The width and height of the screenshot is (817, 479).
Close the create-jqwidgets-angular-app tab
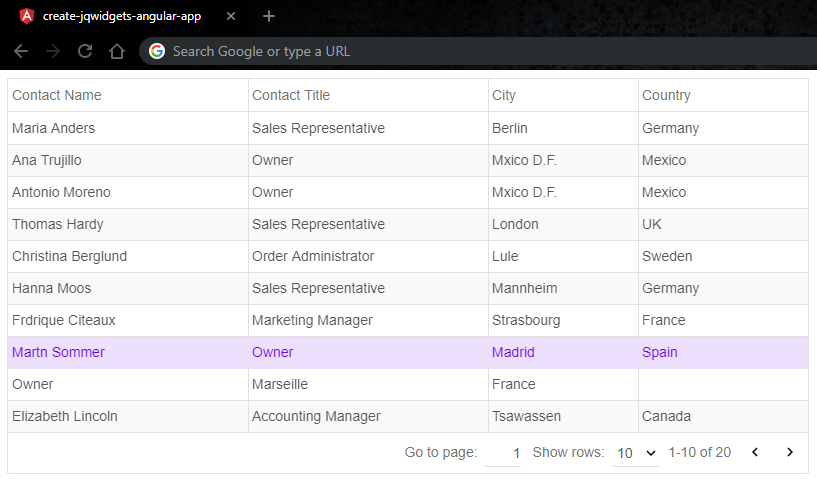pyautogui.click(x=231, y=16)
